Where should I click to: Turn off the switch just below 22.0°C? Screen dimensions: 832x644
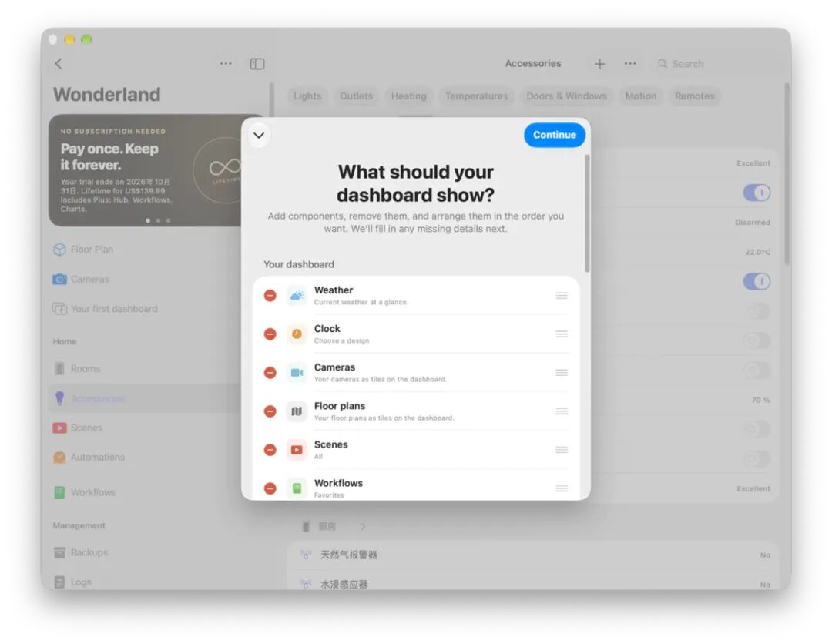(x=757, y=281)
